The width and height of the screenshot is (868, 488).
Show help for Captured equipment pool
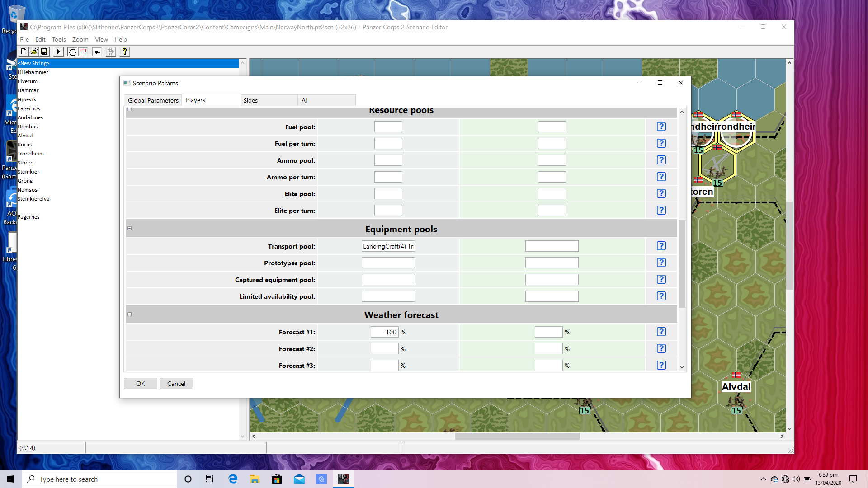(661, 280)
